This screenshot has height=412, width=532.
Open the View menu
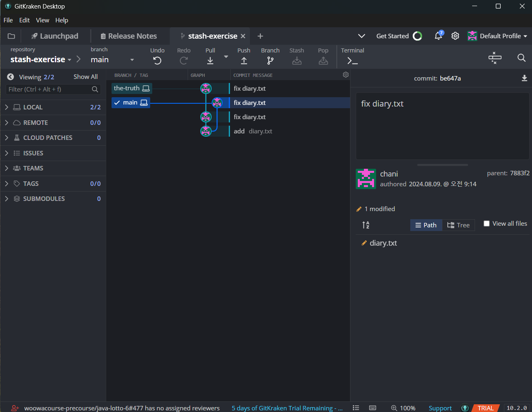point(42,20)
